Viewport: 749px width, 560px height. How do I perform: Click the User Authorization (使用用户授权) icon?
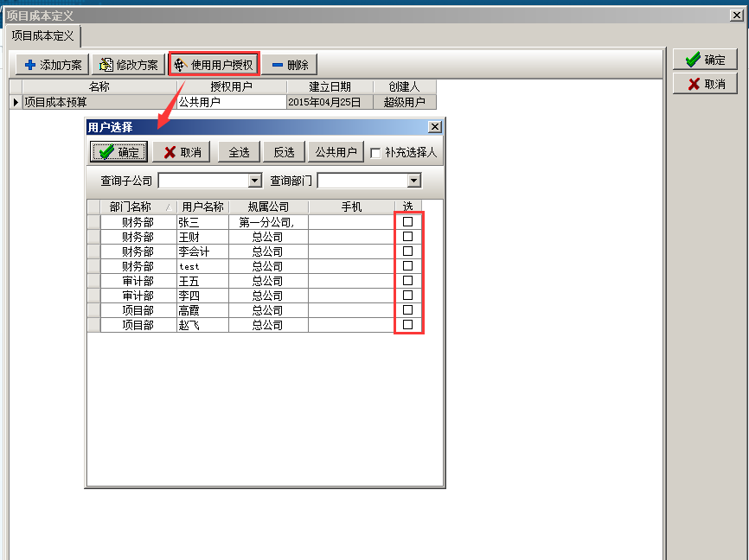(181, 65)
